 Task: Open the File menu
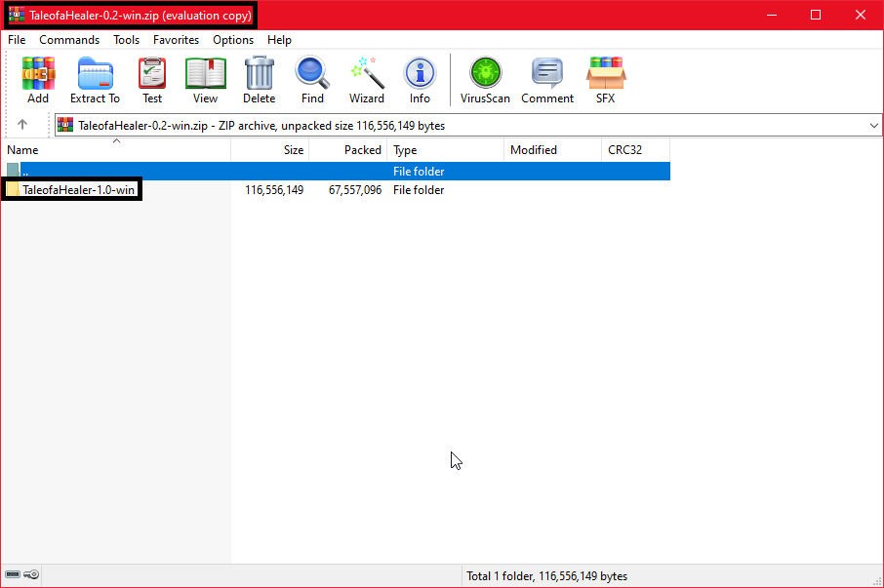click(x=17, y=40)
